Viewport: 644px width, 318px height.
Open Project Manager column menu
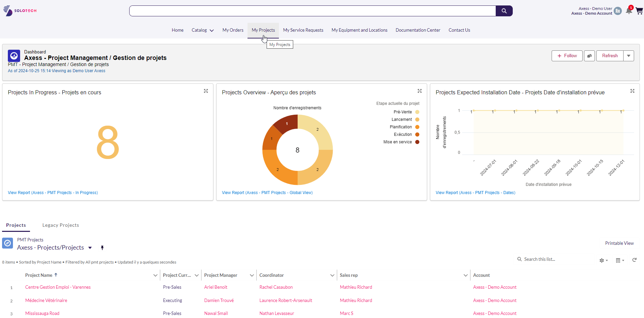click(x=252, y=275)
